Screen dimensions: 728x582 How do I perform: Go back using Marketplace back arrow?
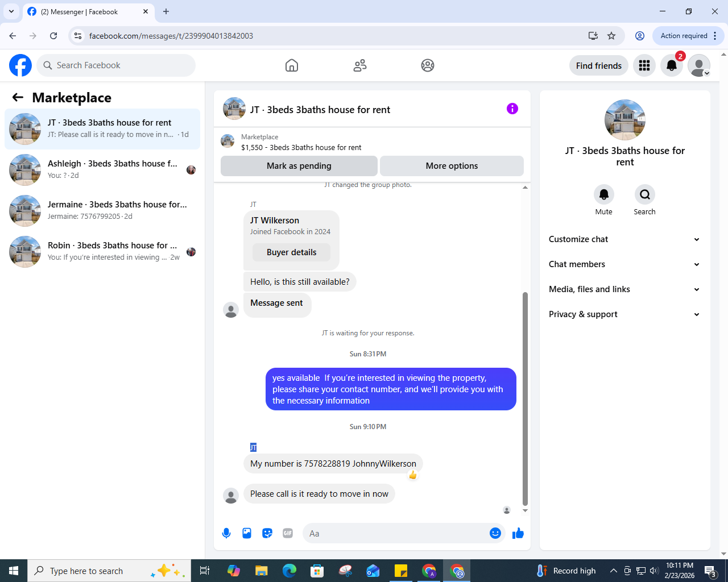[x=18, y=97]
